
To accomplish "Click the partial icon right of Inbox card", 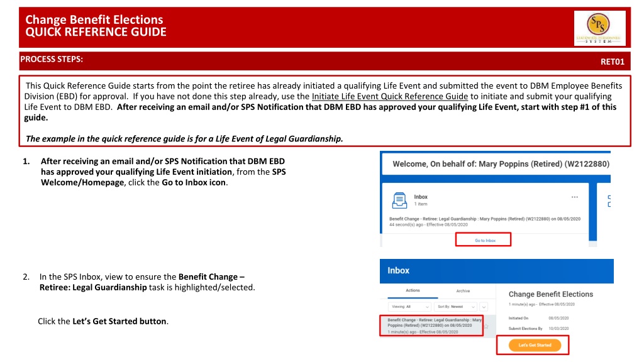I will (x=609, y=201).
